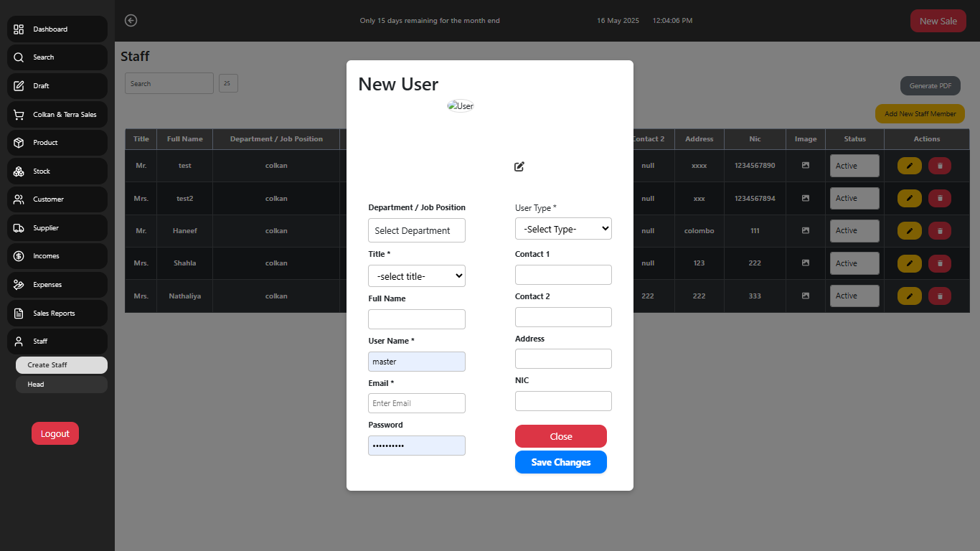Click the Password input field
This screenshot has height=551, width=980.
[417, 446]
